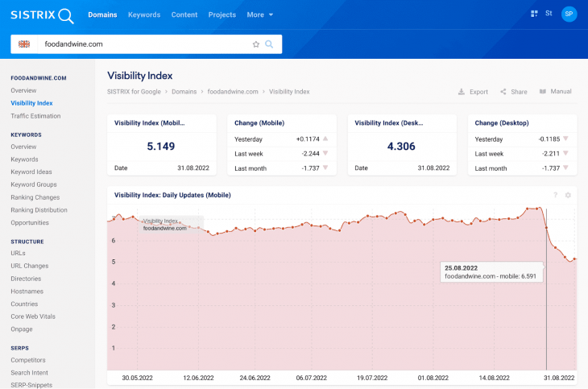Open Core Web Vitals in sidebar
This screenshot has width=588, height=389.
tap(35, 317)
